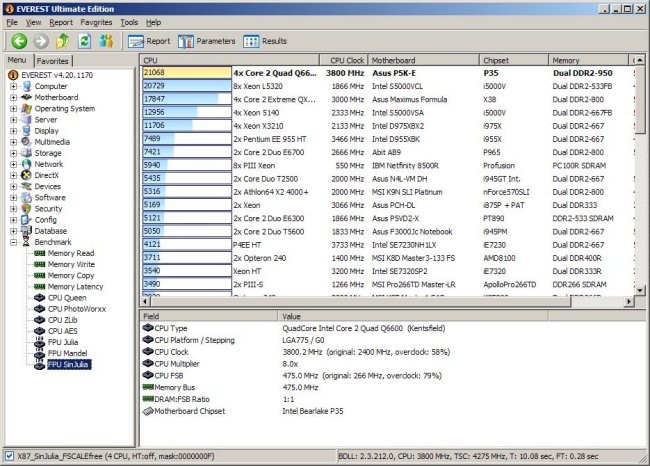Click the 21068 highlighted score bar
The image size is (650, 466).
tap(187, 73)
